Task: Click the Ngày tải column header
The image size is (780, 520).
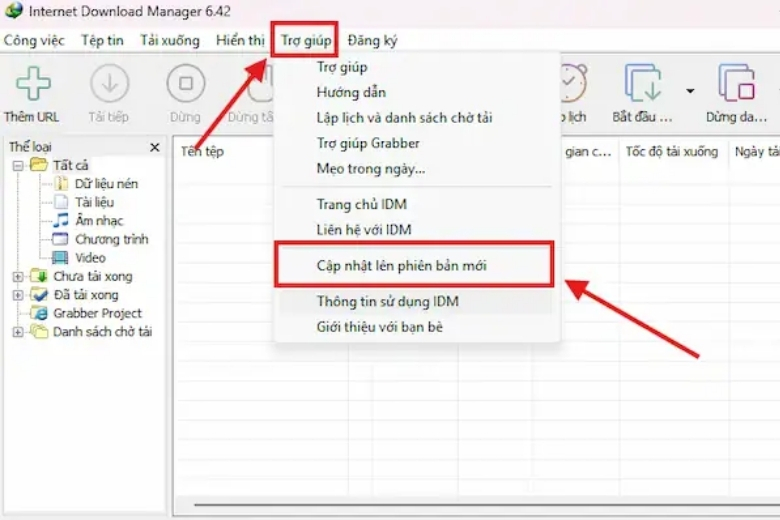Action: (755, 151)
